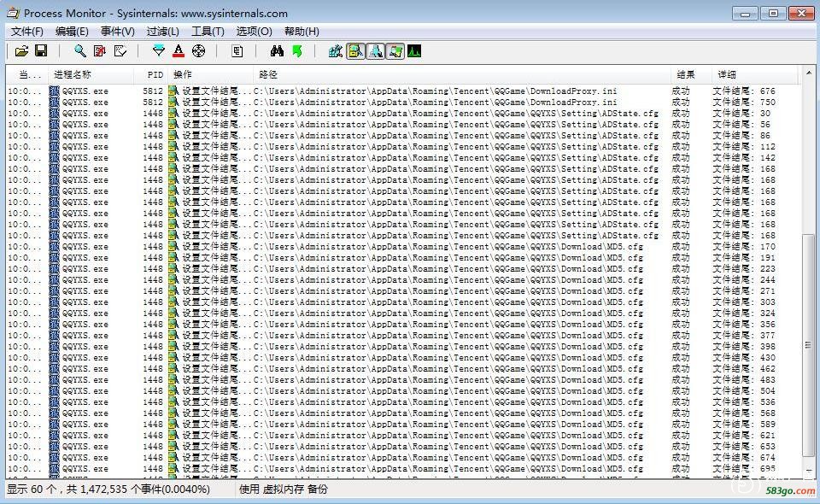Open the 文件(F) menu

27,32
